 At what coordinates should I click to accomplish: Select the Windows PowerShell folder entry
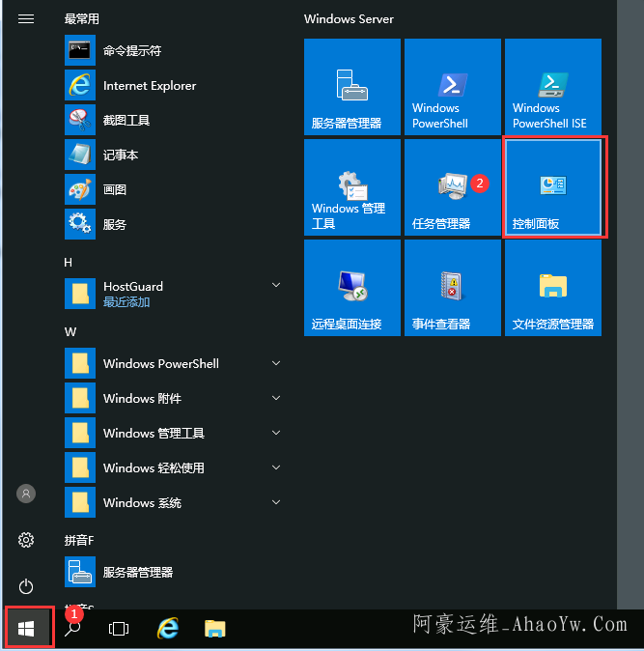174,363
